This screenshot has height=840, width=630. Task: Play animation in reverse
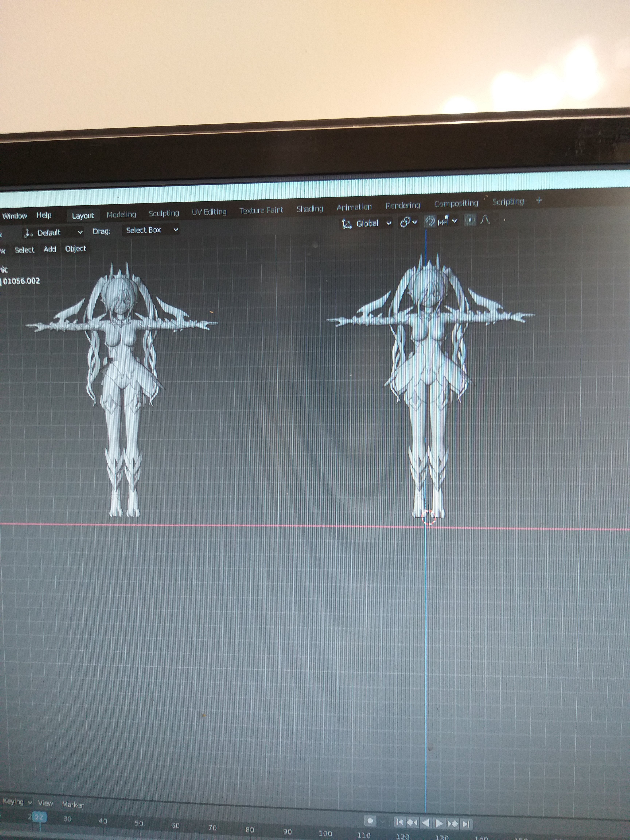426,823
